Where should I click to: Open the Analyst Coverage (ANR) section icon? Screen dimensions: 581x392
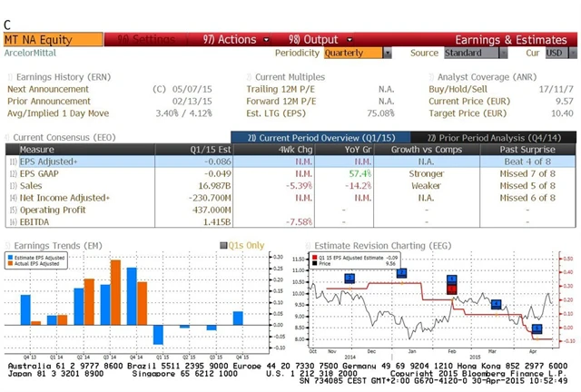(x=431, y=77)
